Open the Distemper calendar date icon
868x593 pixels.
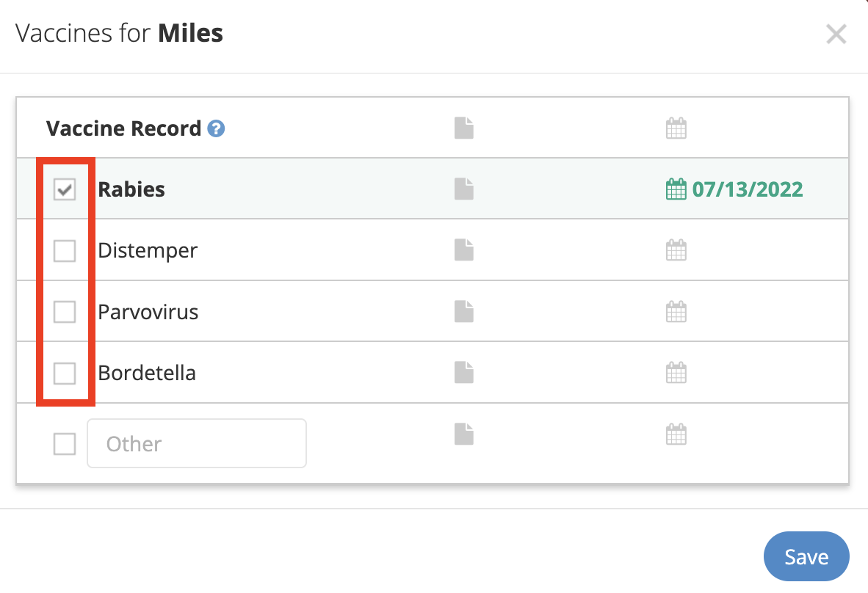[x=676, y=250]
